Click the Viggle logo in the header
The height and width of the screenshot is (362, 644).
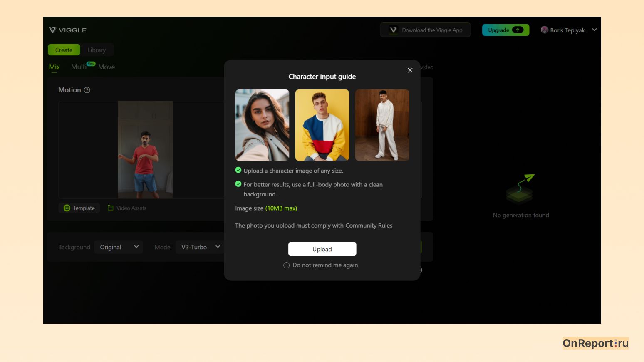click(67, 30)
